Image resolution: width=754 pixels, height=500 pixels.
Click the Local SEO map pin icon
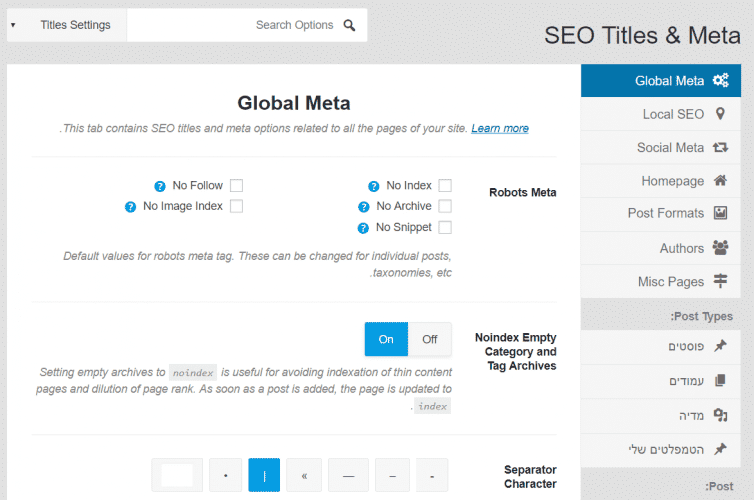point(720,114)
